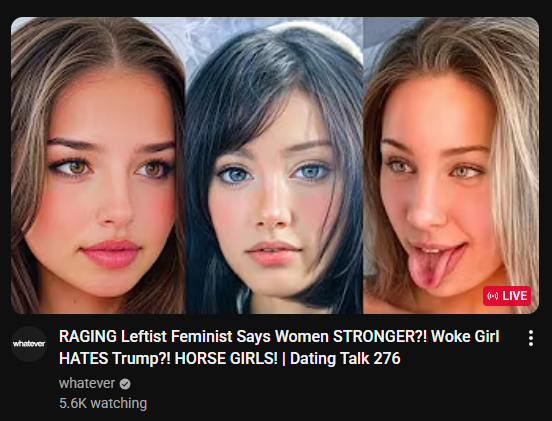Click the 'whatever' channel avatar
The image size is (552, 421).
pyautogui.click(x=29, y=344)
